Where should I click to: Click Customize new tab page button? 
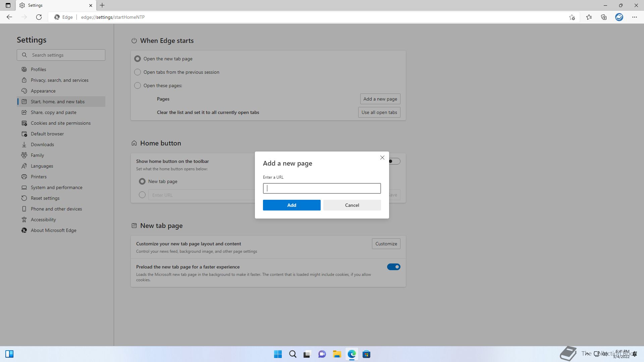386,244
